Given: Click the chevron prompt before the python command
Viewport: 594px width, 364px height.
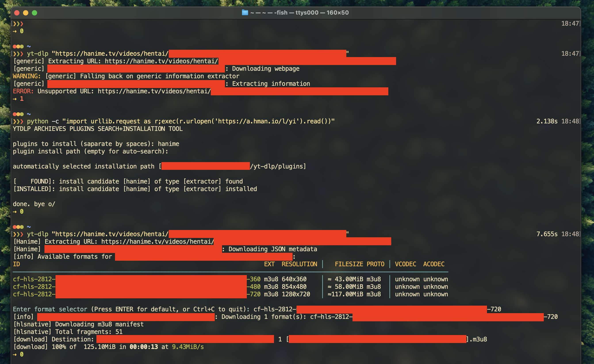Looking at the screenshot, I should pos(18,121).
